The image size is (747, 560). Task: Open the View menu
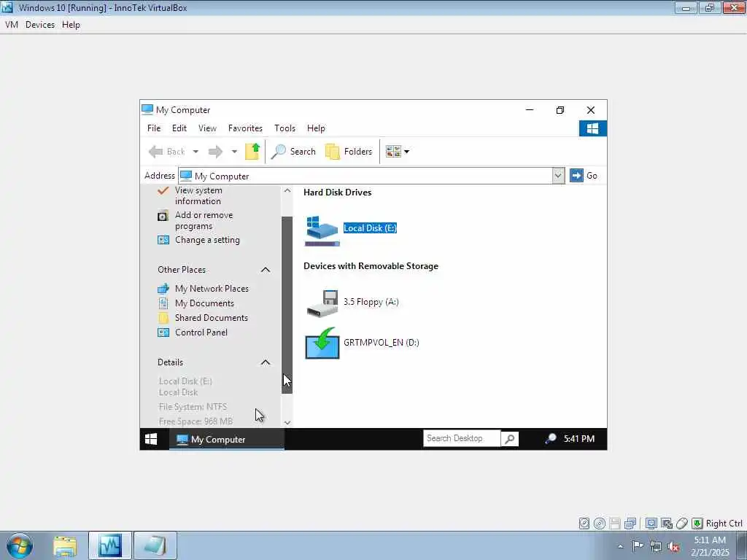click(x=207, y=128)
